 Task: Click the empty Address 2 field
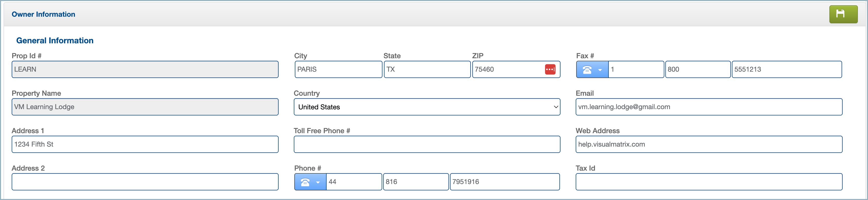click(x=145, y=182)
